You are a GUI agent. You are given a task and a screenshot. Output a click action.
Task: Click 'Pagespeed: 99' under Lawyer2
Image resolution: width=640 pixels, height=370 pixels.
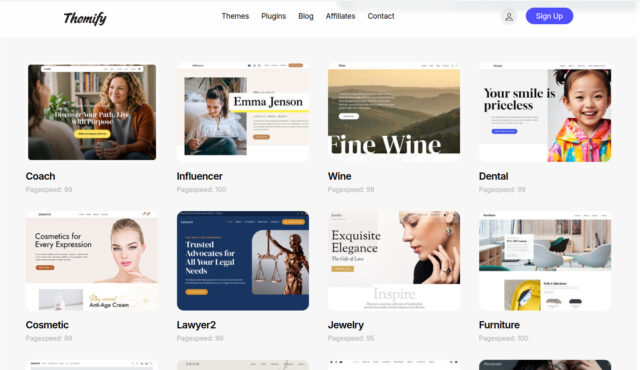click(200, 339)
